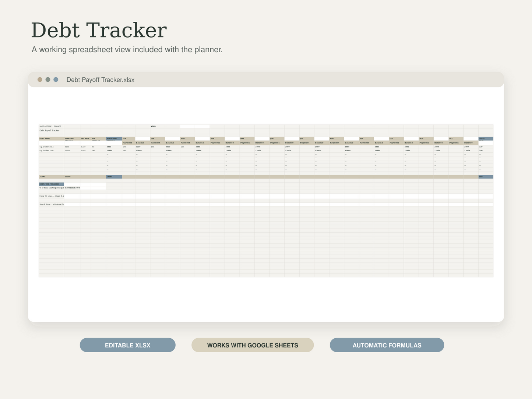Screen dimensions: 532x399
Task: Click the blue window dot in title bar
Action: coord(56,80)
